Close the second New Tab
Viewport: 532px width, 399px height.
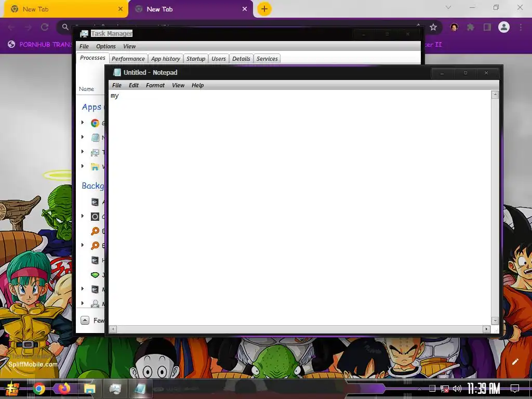(x=245, y=9)
